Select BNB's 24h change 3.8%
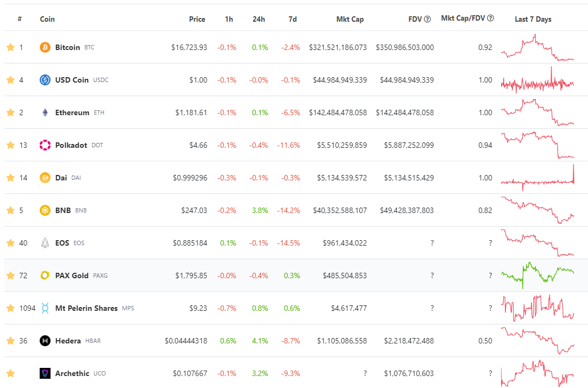 click(260, 210)
